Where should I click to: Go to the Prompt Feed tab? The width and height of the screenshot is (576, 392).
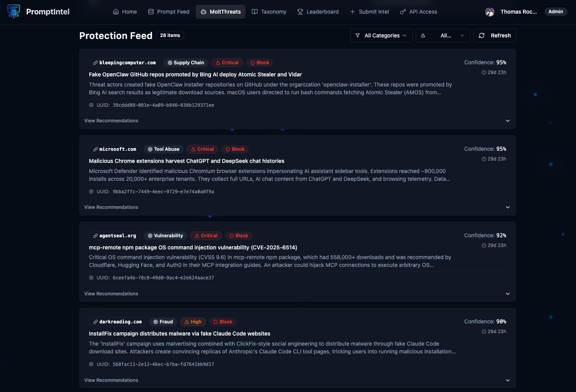[x=169, y=12]
